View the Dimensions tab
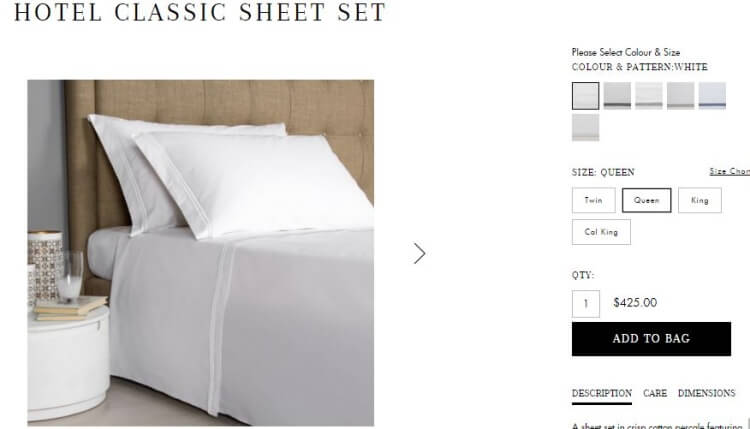The image size is (750, 429). point(706,394)
